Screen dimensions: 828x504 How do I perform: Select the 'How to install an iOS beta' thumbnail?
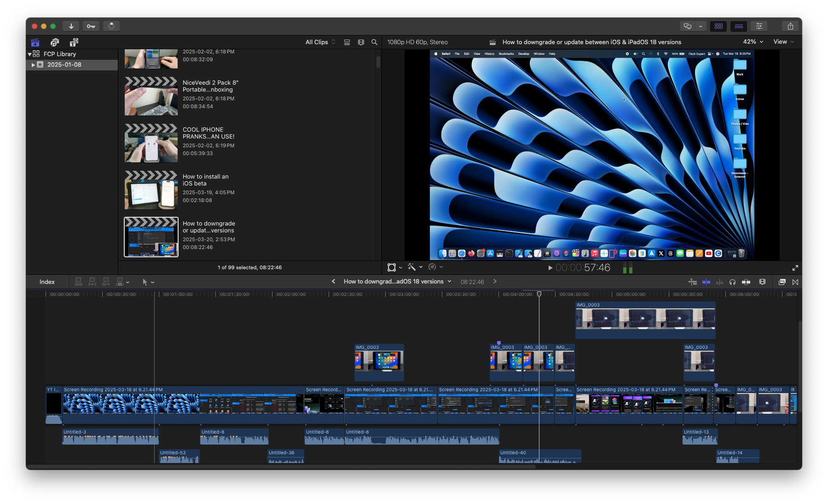point(151,190)
